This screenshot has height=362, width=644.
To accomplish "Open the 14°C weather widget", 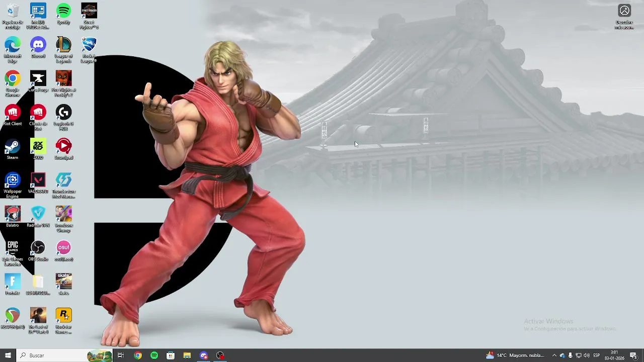I will click(x=515, y=355).
